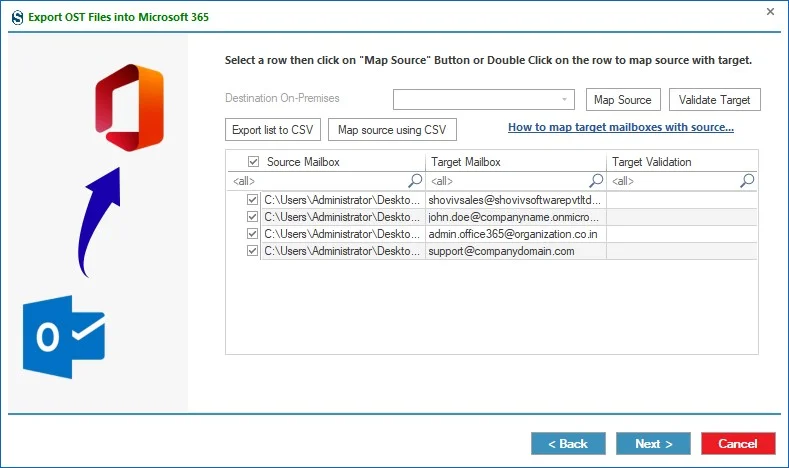Sort by Target Validation column header
Screen dimensions: 789x468
pos(682,162)
